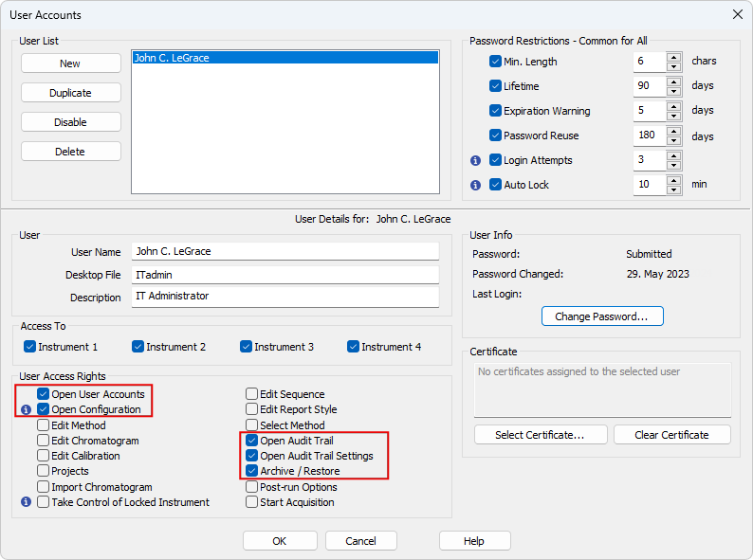Increase Min. Length with up arrow
Viewport: 753px width, 560px height.
click(673, 57)
